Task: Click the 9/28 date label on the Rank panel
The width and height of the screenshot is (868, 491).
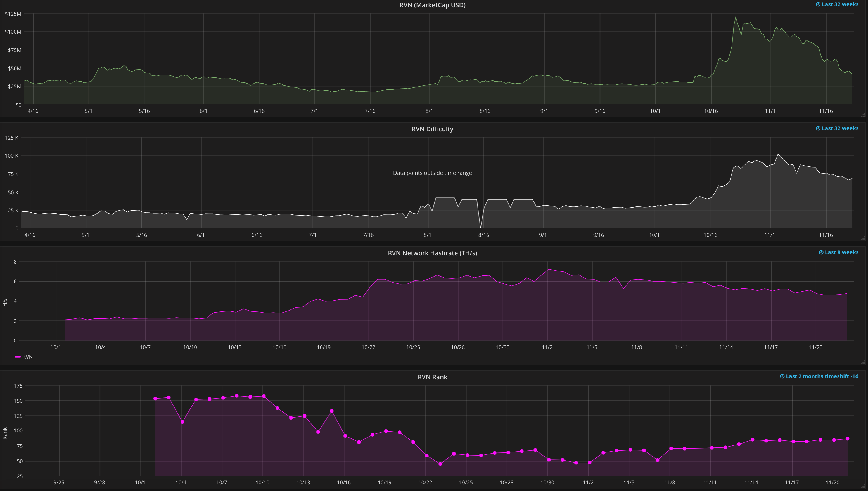Action: point(99,483)
